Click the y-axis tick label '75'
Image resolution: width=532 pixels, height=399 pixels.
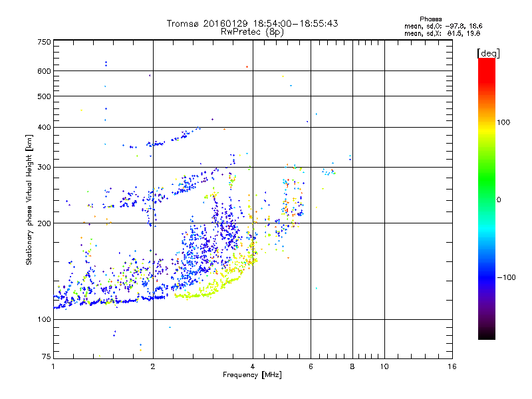pos(47,356)
